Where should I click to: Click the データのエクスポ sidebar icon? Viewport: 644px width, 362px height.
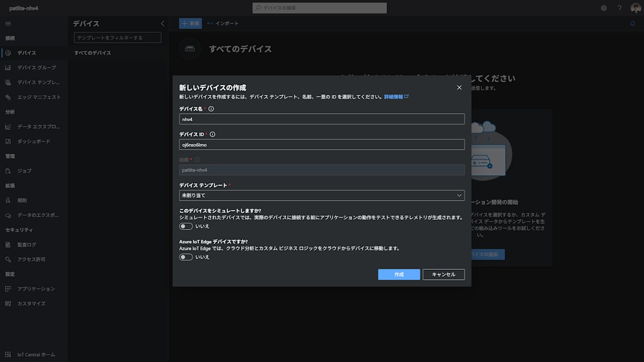[x=8, y=215]
